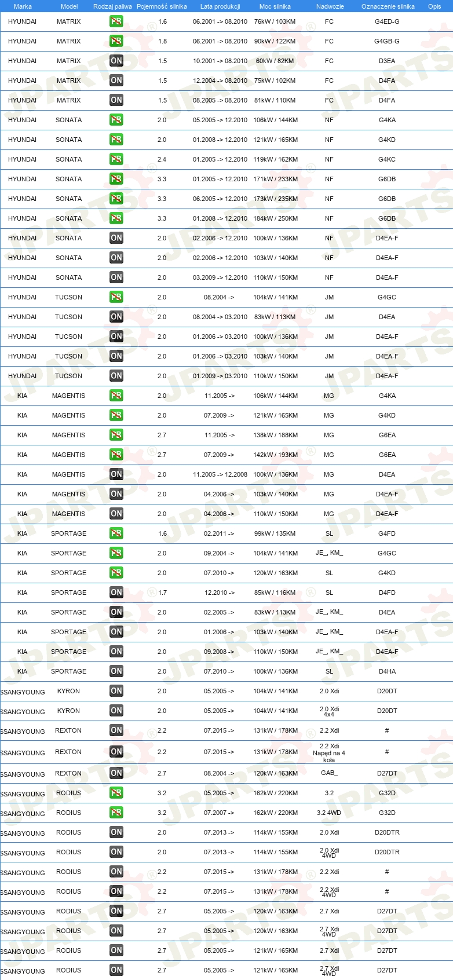This screenshot has height=980, width=453.
Task: Click the power value 119kW / 162KM
Action: [x=275, y=159]
